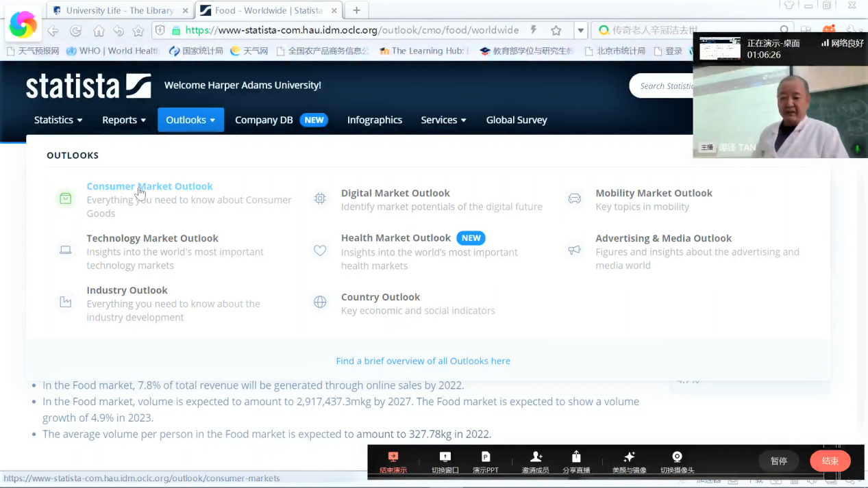The height and width of the screenshot is (488, 868).
Task: Open the Services dropdown menu
Action: (x=443, y=120)
